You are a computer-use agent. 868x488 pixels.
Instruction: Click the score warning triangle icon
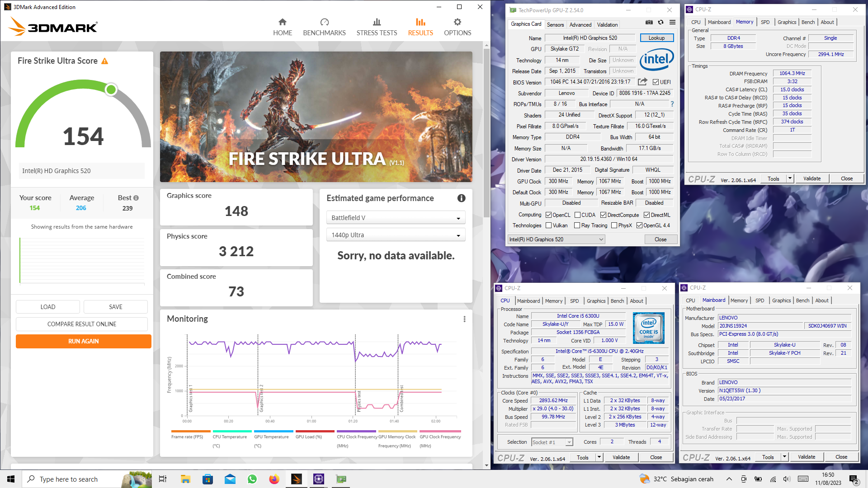[105, 61]
